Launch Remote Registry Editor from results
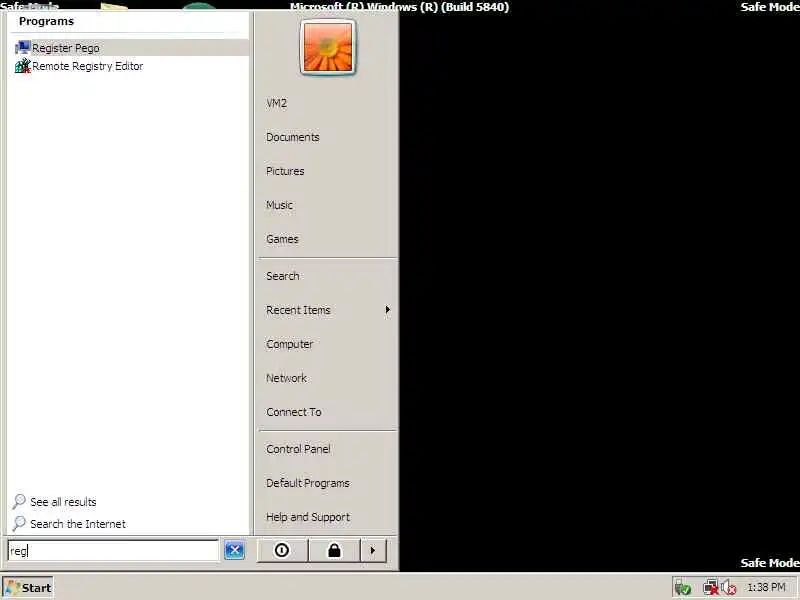Image resolution: width=800 pixels, height=600 pixels. pos(87,66)
